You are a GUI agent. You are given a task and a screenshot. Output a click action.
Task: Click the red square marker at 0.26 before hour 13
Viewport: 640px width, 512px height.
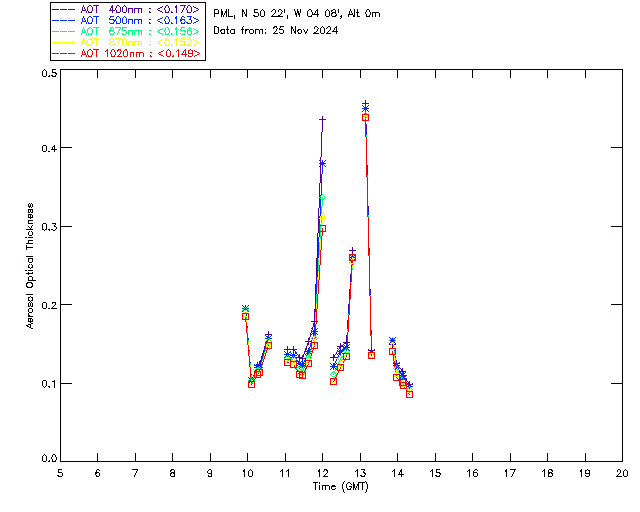[x=352, y=258]
